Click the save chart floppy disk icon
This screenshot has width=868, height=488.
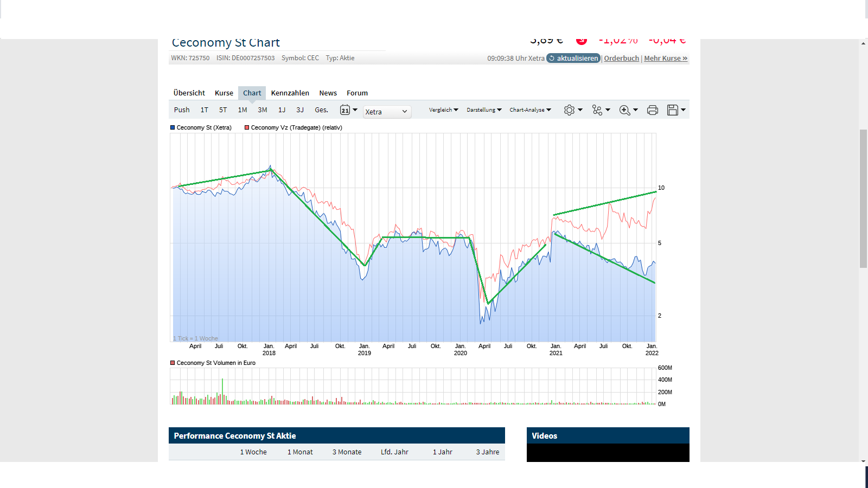673,110
